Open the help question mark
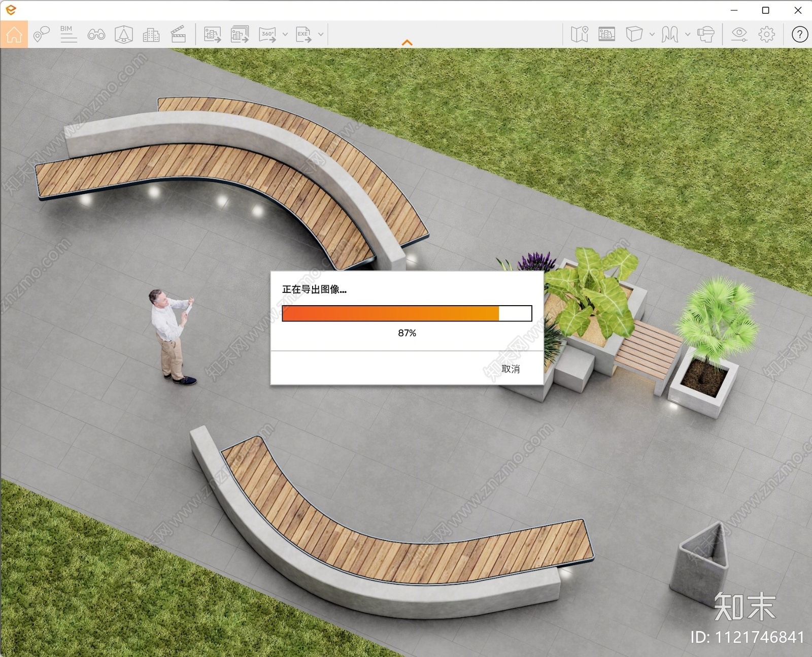 [x=799, y=35]
